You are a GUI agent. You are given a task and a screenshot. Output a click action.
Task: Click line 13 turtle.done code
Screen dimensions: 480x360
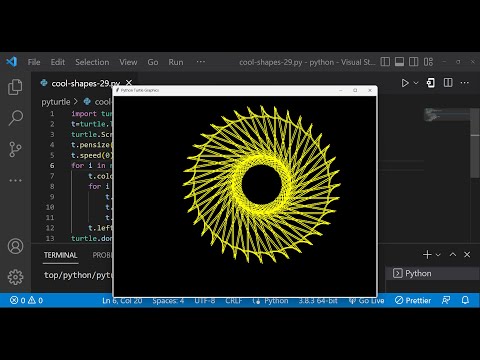(92, 238)
